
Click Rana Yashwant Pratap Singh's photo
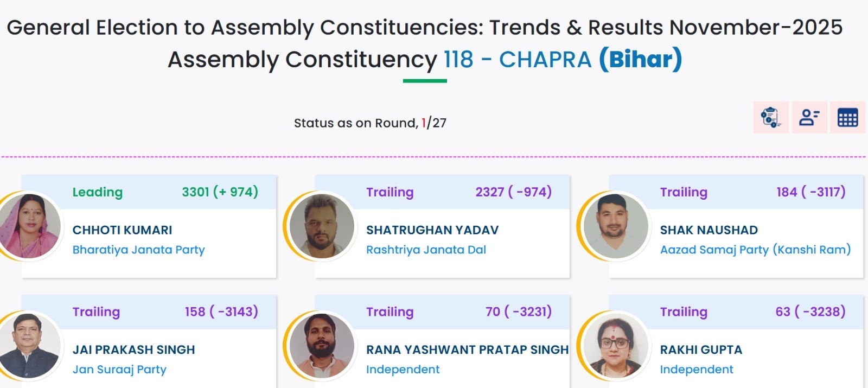(322, 346)
